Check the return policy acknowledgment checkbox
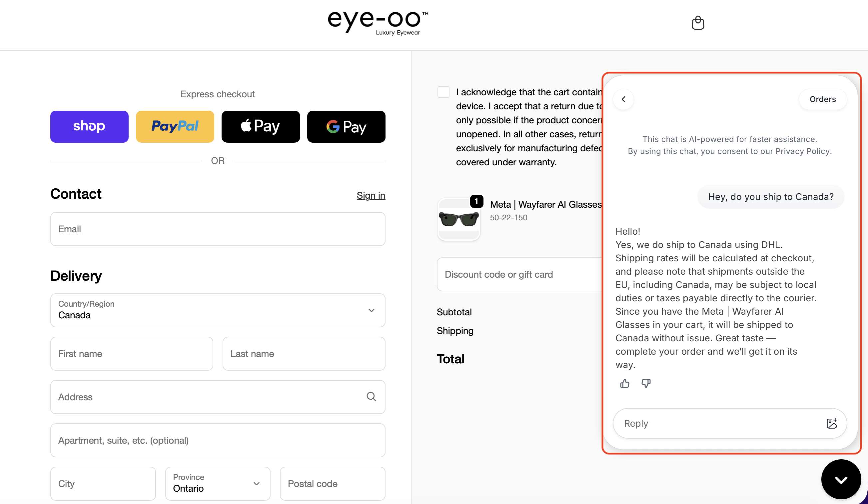The height and width of the screenshot is (504, 868). [x=443, y=92]
